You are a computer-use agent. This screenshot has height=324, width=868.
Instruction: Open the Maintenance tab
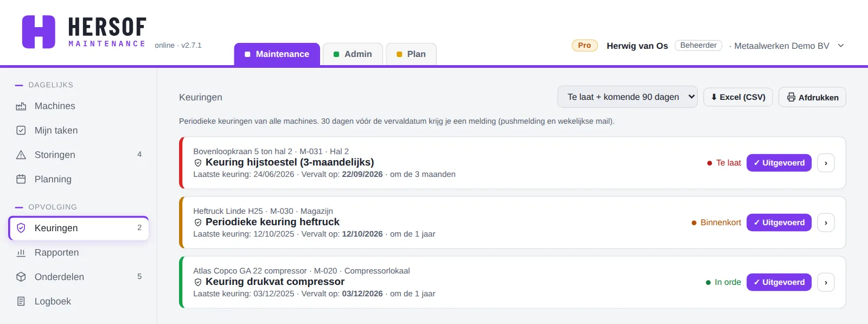[x=277, y=54]
